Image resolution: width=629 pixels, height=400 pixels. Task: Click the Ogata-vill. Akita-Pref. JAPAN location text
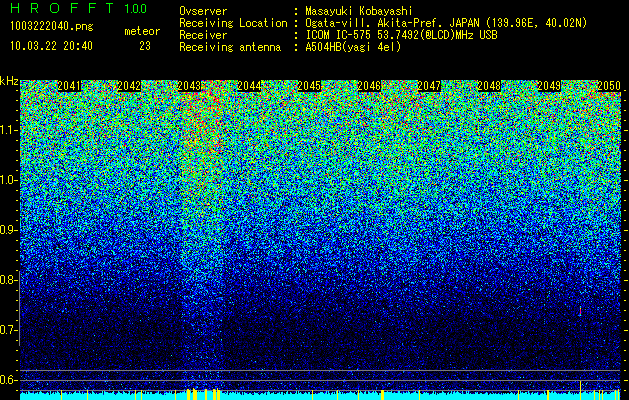(446, 23)
